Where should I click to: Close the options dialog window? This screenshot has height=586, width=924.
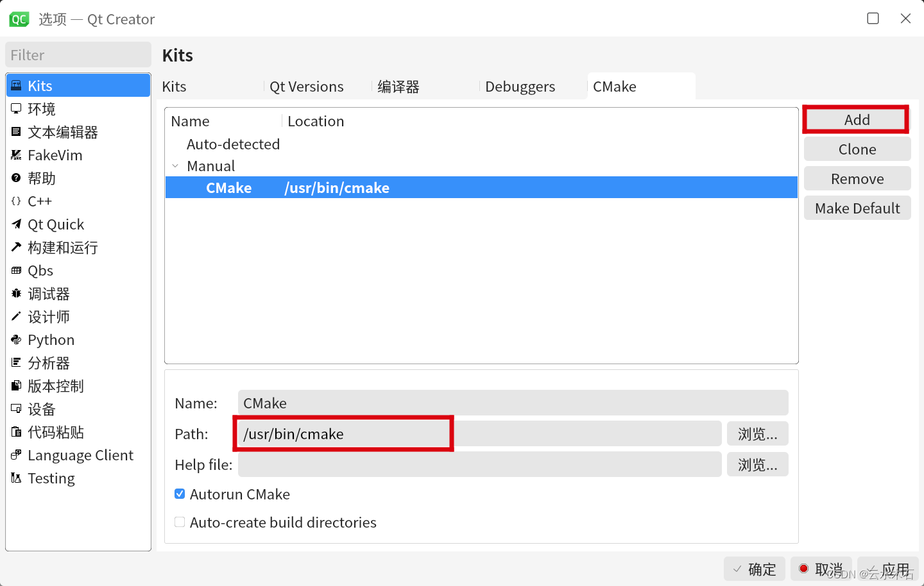point(905,18)
